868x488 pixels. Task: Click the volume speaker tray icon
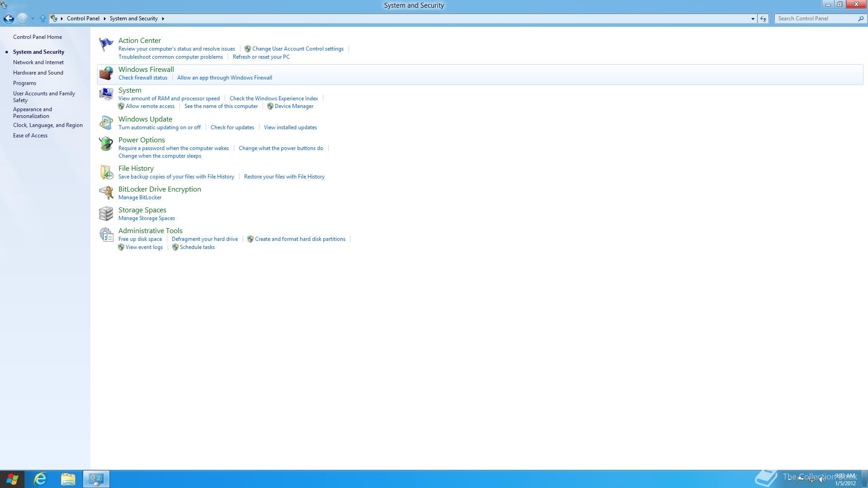[x=822, y=479]
